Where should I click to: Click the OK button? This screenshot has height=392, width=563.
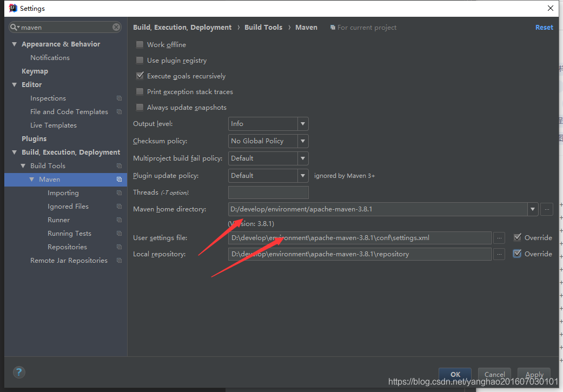tap(455, 374)
